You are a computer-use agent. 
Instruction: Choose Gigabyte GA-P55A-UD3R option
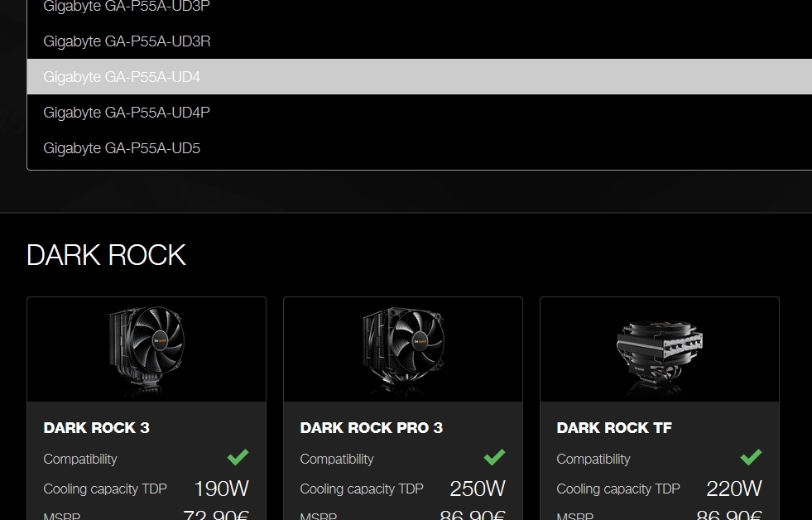click(420, 41)
